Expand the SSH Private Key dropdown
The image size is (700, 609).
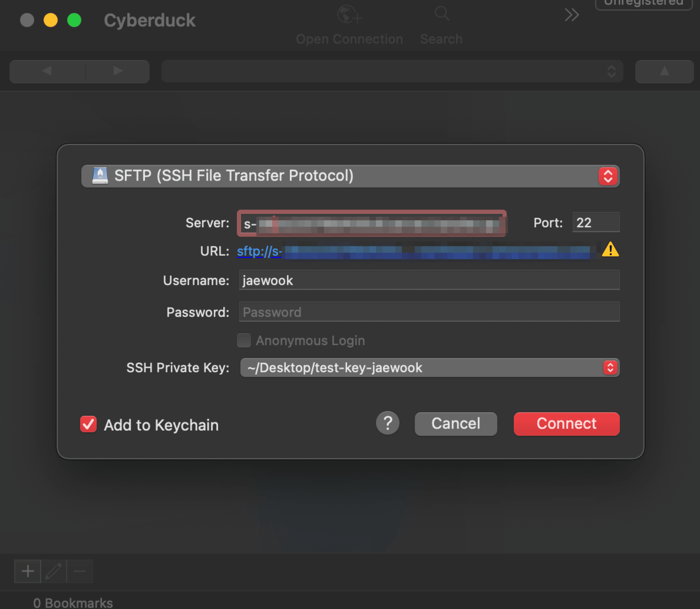(610, 367)
